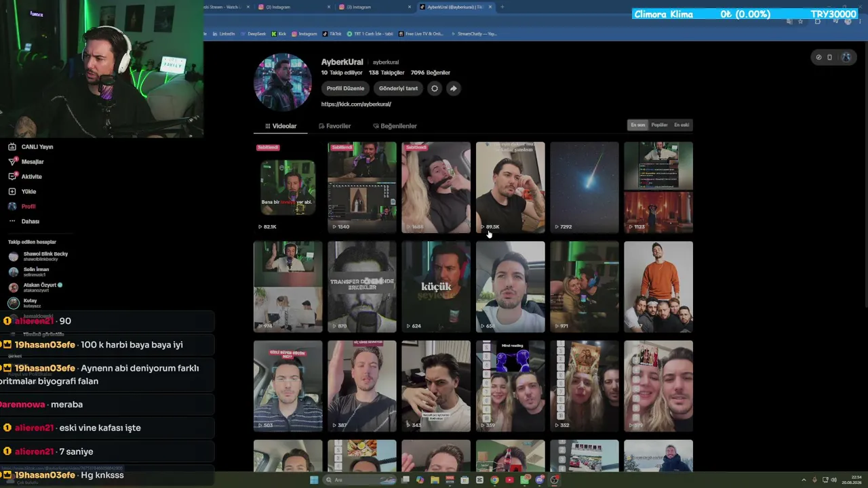This screenshot has width=868, height=488.
Task: Open the pinned video with 1540 views
Action: tap(362, 187)
